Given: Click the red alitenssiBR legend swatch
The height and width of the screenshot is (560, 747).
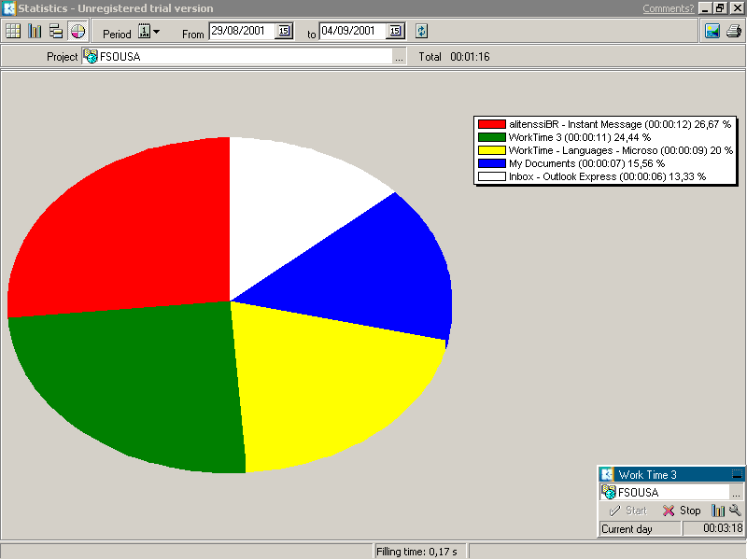Looking at the screenshot, I should pyautogui.click(x=491, y=124).
